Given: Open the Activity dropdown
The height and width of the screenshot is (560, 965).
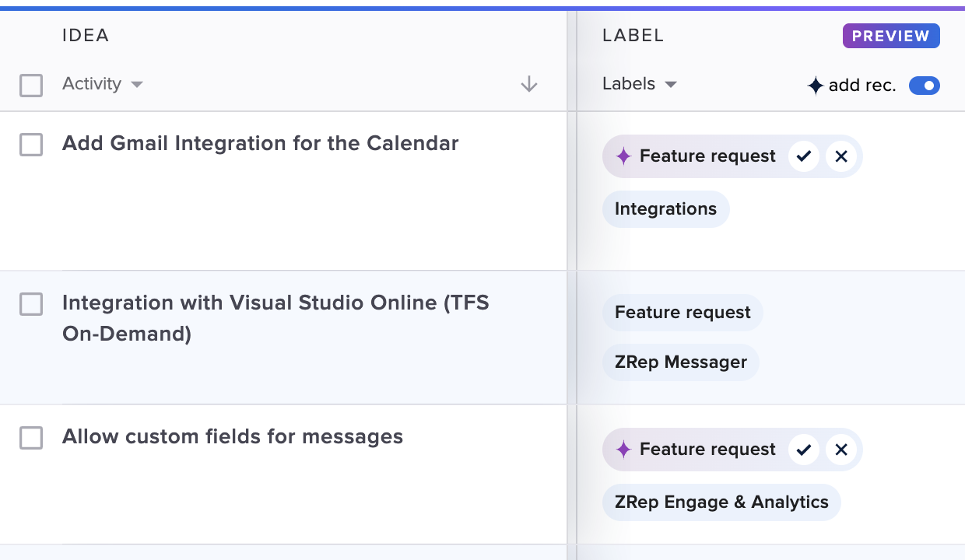Looking at the screenshot, I should [103, 84].
